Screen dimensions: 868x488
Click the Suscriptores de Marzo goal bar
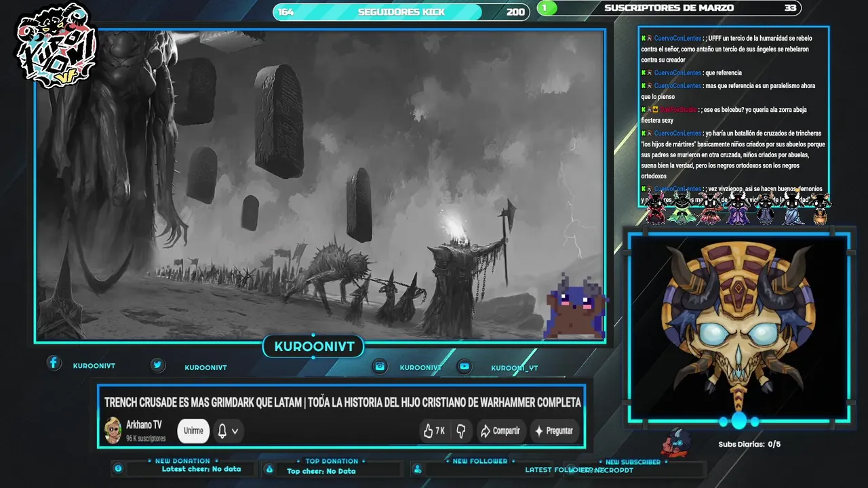pyautogui.click(x=669, y=8)
